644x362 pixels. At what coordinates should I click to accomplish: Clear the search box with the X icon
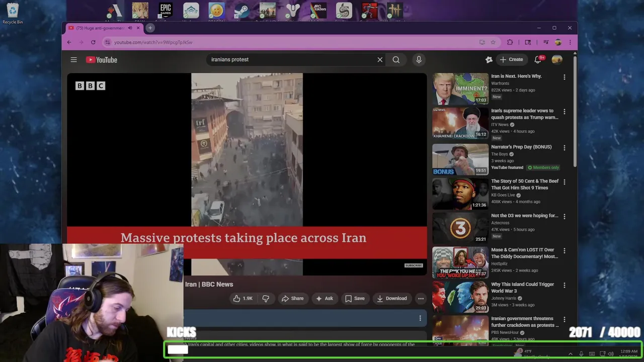tap(380, 60)
